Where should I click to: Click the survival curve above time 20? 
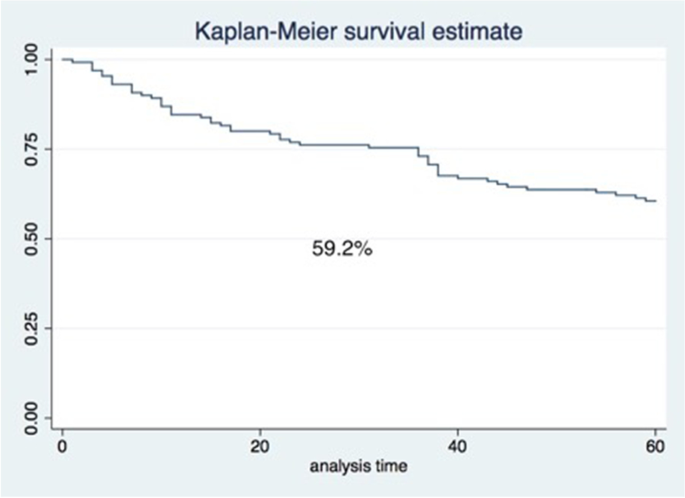click(261, 131)
